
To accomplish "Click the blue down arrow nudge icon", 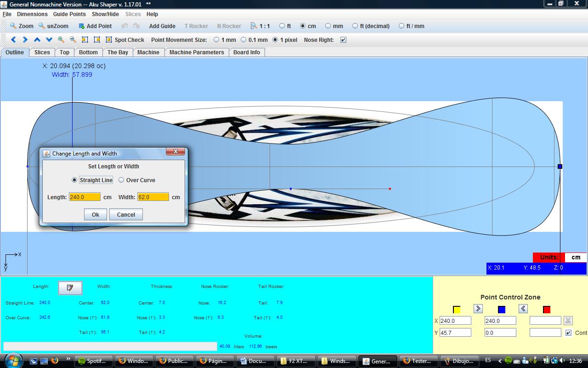I will 49,40.
